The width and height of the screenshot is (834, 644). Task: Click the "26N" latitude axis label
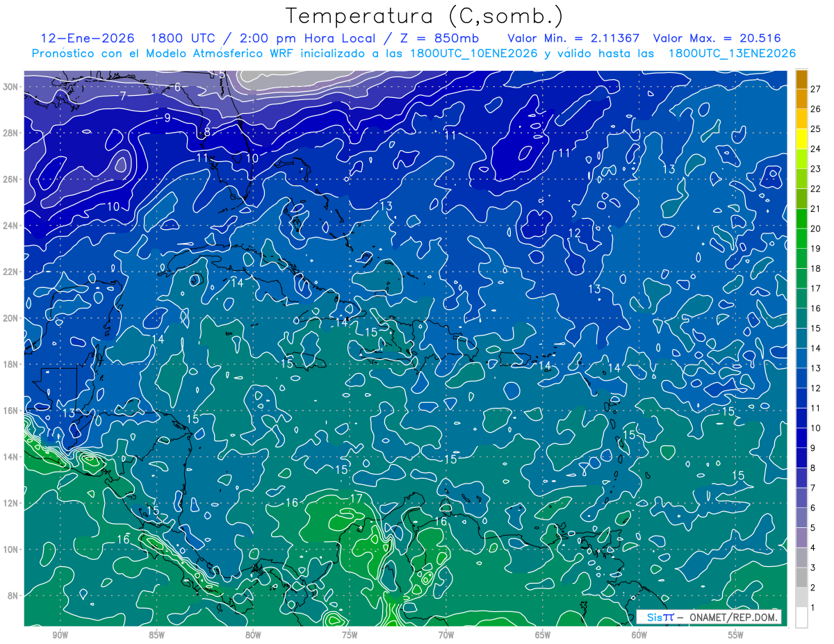12,179
